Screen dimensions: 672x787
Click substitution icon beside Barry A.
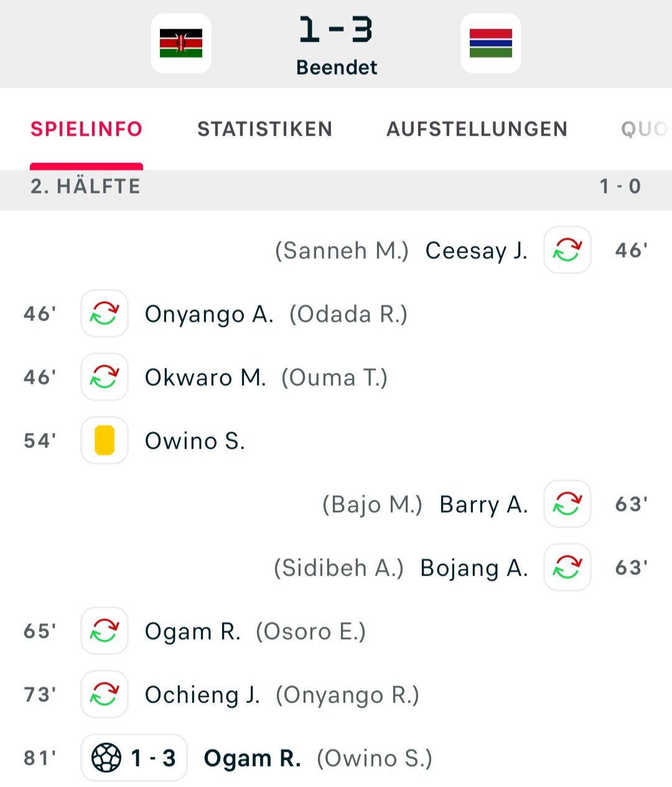pyautogui.click(x=567, y=504)
